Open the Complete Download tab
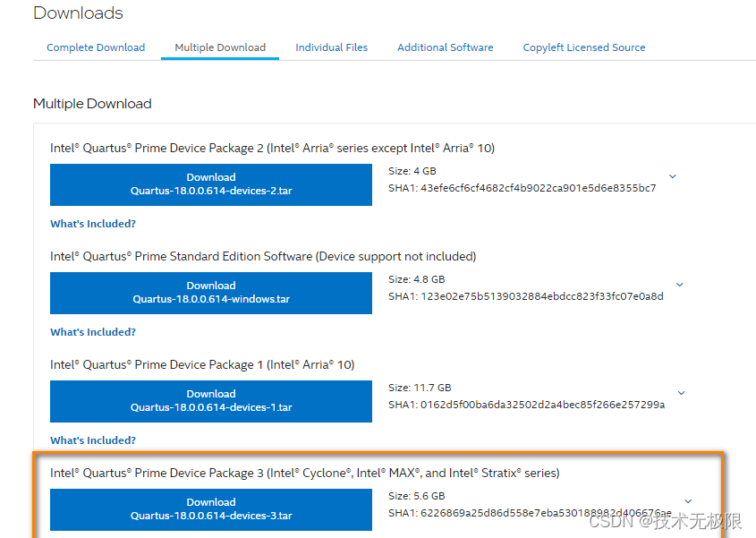This screenshot has height=538, width=756. pyautogui.click(x=96, y=47)
